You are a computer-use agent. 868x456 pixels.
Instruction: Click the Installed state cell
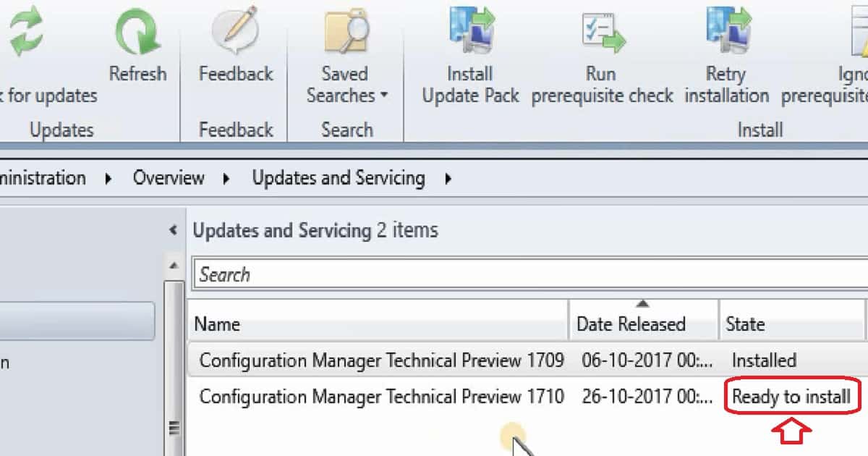[x=764, y=360]
